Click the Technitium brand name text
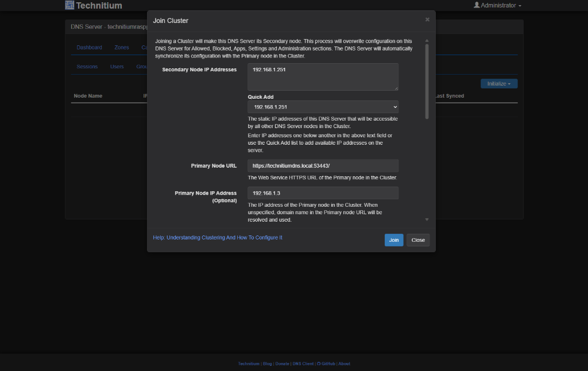The image size is (588, 371). click(99, 5)
